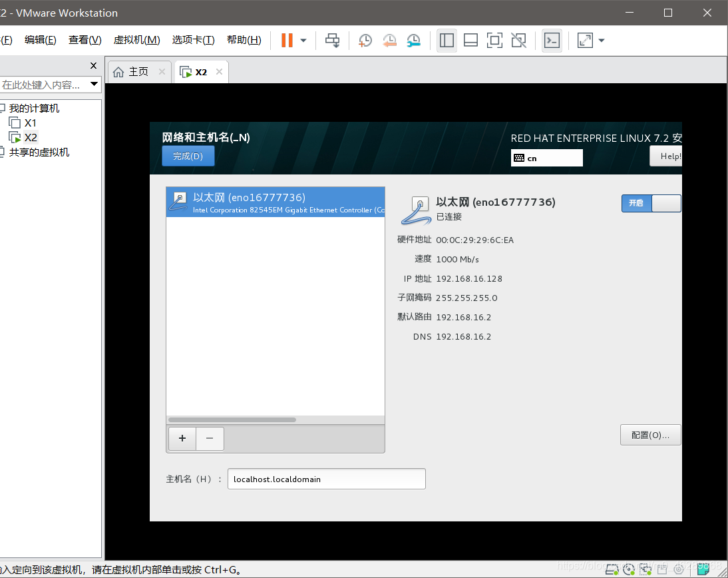
Task: Minimize the VMware Workstation window
Action: pyautogui.click(x=630, y=13)
